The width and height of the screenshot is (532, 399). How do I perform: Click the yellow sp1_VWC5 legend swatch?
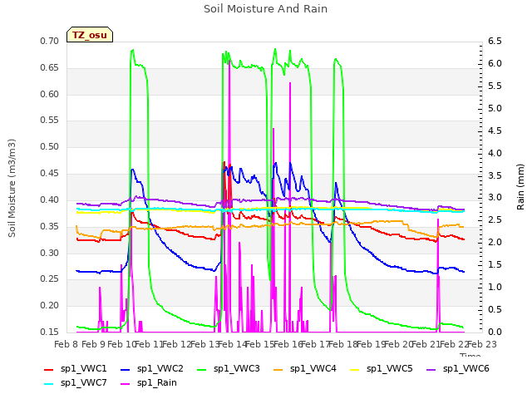[355, 369]
